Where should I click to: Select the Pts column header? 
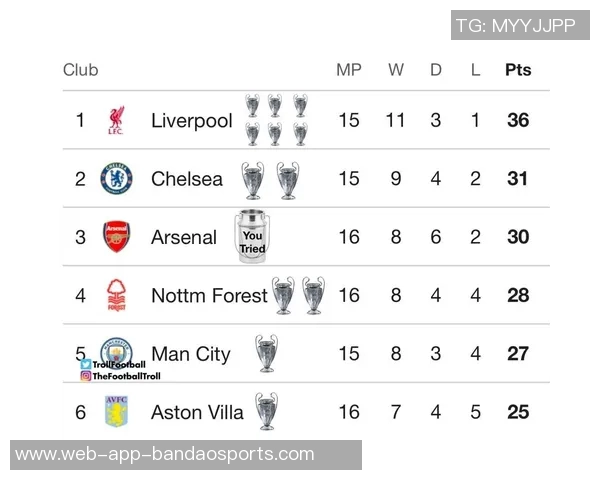coord(518,70)
